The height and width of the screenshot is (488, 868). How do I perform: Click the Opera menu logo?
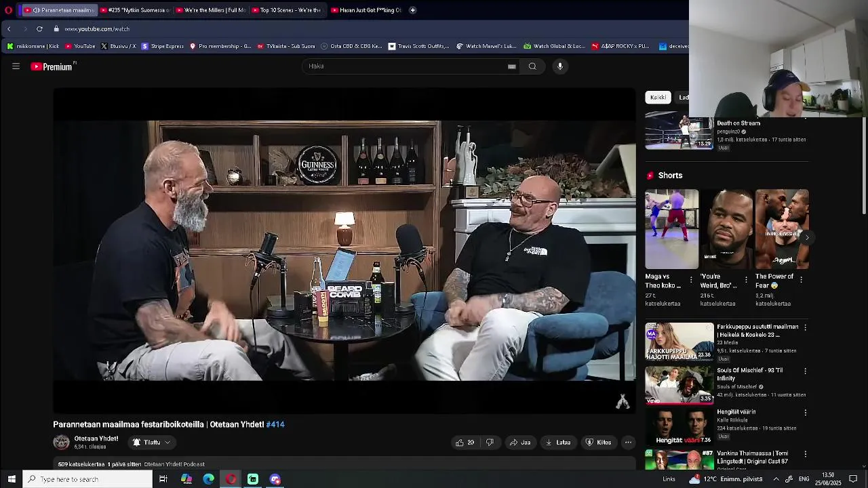click(8, 10)
